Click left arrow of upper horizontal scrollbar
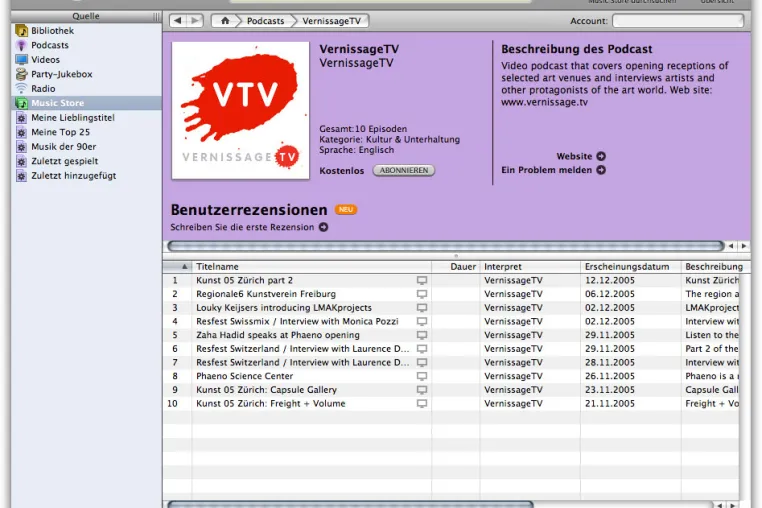The image size is (762, 508). tap(731, 246)
